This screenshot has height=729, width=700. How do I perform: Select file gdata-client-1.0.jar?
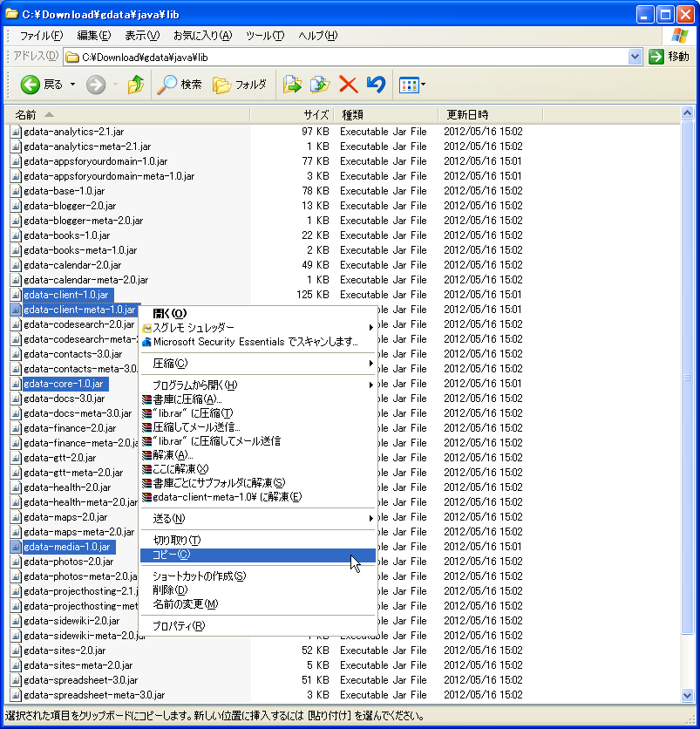(66, 295)
